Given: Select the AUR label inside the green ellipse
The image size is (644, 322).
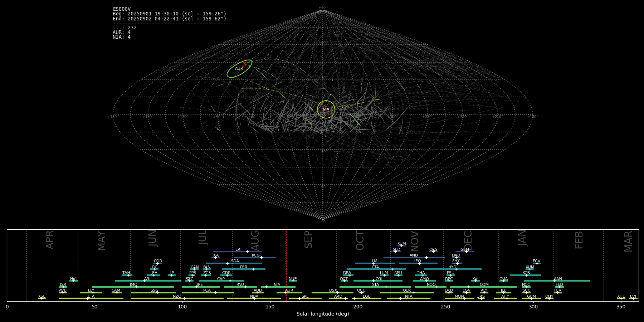Looking at the screenshot, I should pos(239,69).
